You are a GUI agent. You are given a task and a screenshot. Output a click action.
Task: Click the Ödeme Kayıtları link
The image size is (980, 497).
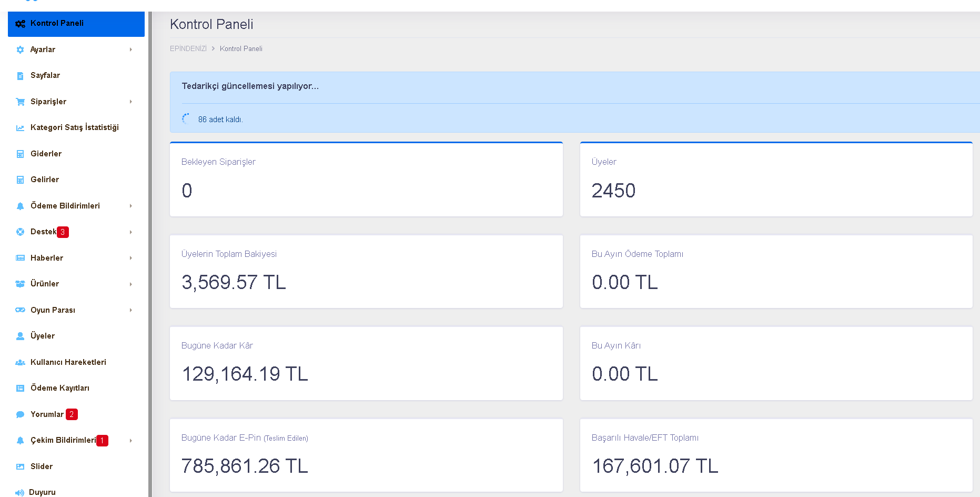(60, 388)
